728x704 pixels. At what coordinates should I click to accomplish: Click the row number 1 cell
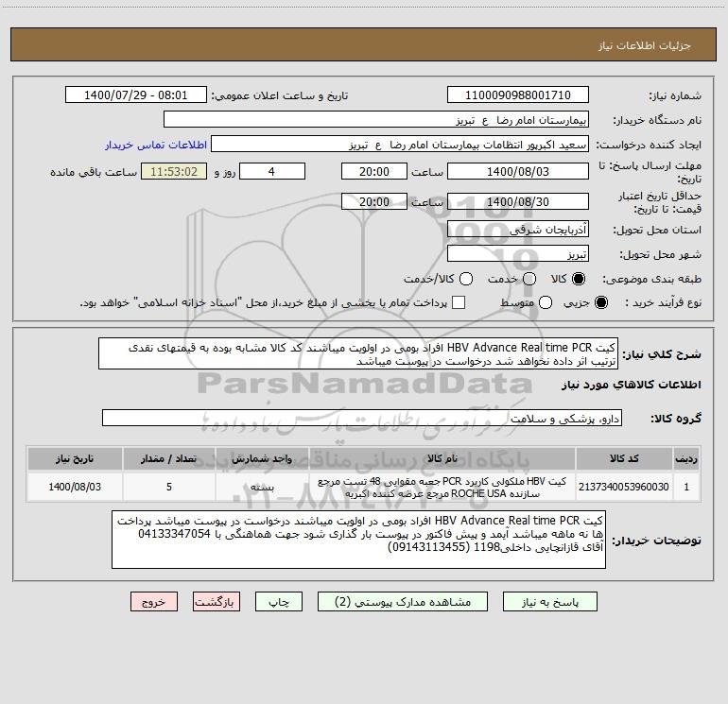coord(686,487)
